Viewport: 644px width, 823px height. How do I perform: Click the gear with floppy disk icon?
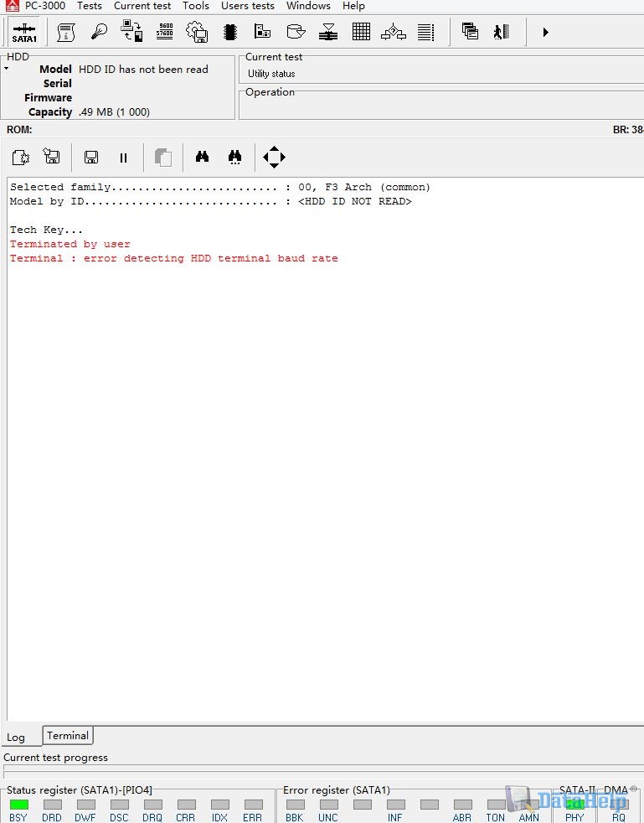[197, 32]
